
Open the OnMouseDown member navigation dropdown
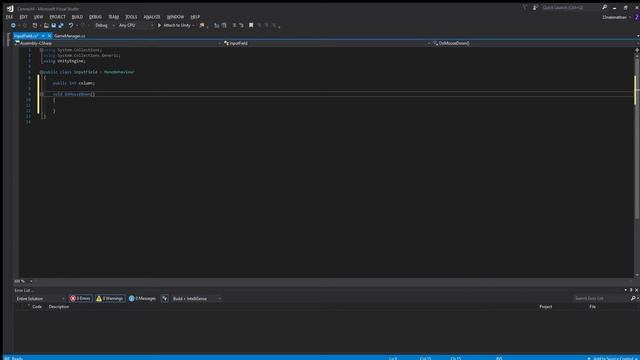tap(536, 43)
